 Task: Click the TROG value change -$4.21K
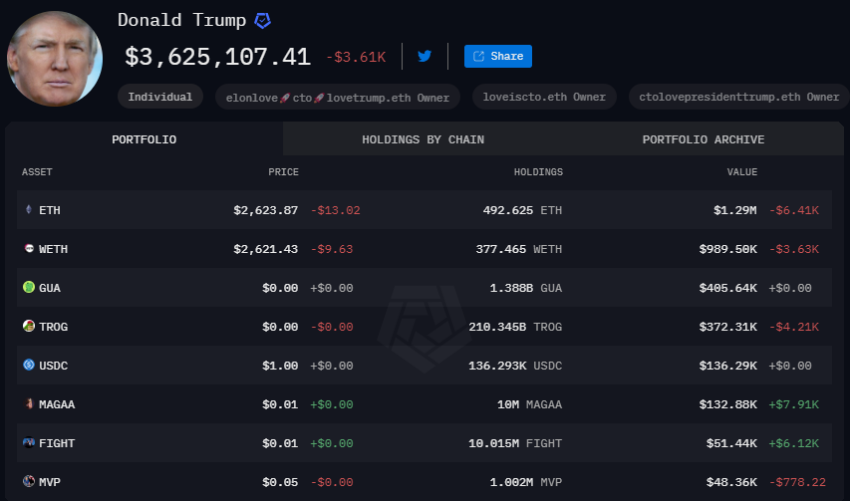tap(794, 327)
